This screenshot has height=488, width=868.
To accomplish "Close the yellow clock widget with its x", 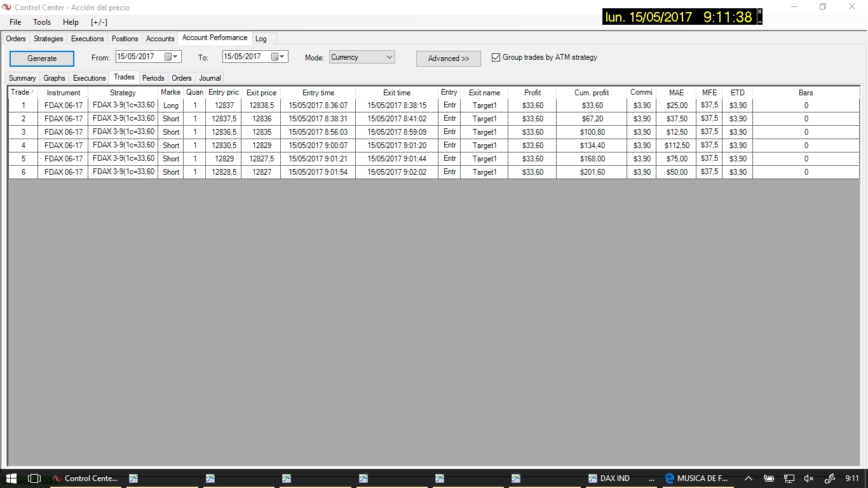I will click(759, 11).
